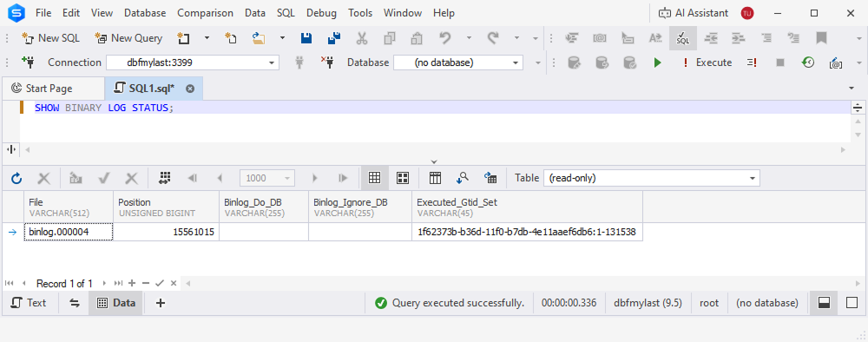The width and height of the screenshot is (868, 342).
Task: Select the Executed_Gtid_Set value cell
Action: (527, 233)
